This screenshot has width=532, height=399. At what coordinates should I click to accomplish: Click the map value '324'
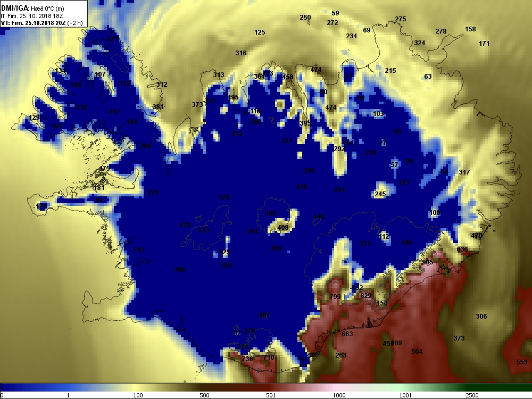[x=420, y=43]
